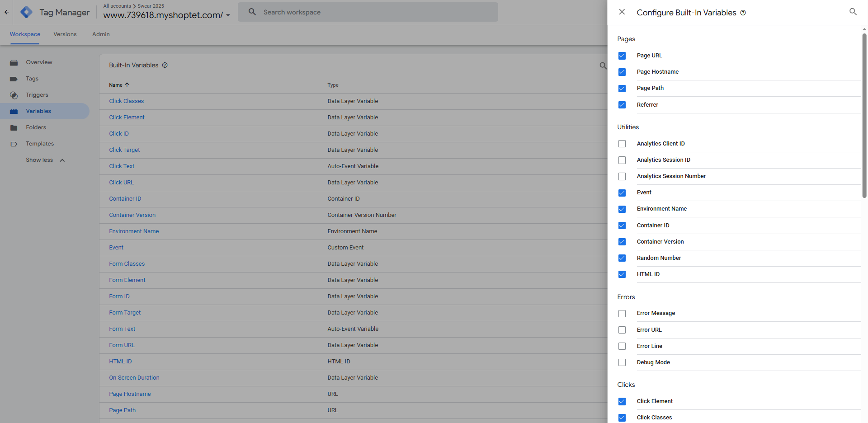Open the Click Classes variable link
The height and width of the screenshot is (423, 868).
pyautogui.click(x=127, y=101)
